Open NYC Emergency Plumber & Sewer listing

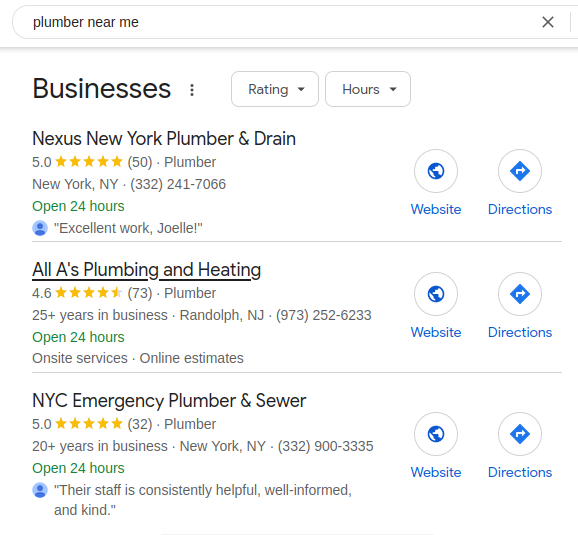pyautogui.click(x=169, y=400)
